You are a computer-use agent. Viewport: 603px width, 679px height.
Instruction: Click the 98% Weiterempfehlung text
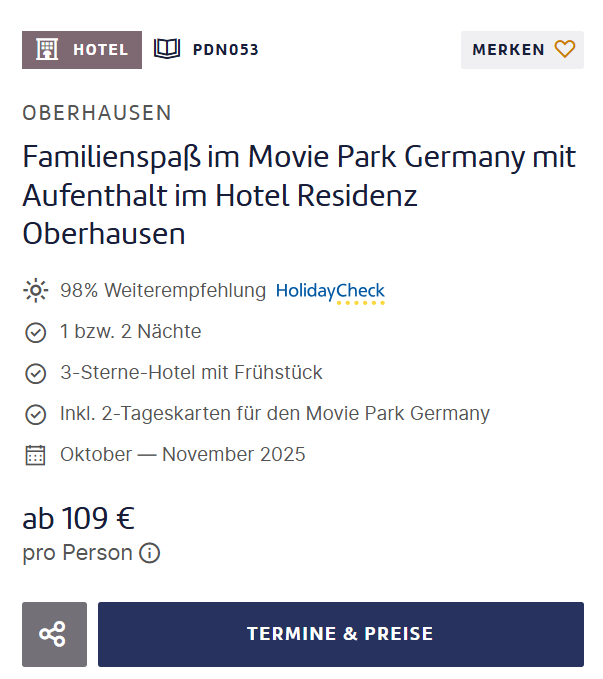tap(163, 291)
